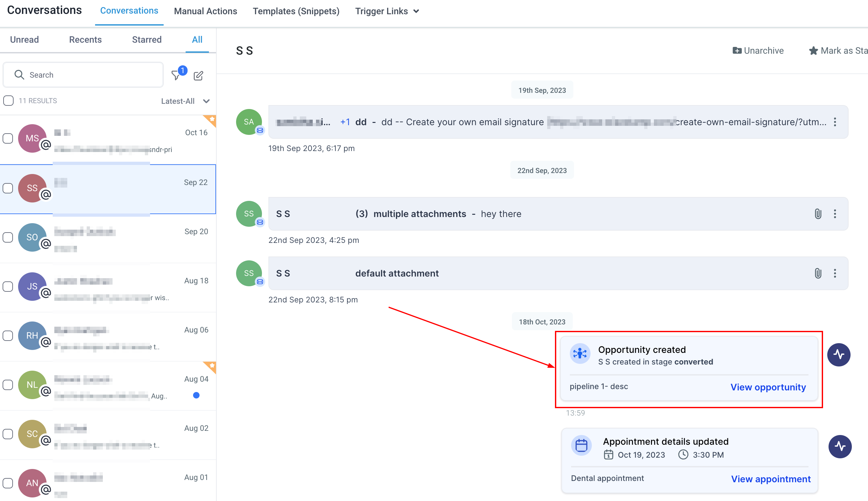
Task: Click the unread blue dot on NL conversation
Action: [196, 395]
